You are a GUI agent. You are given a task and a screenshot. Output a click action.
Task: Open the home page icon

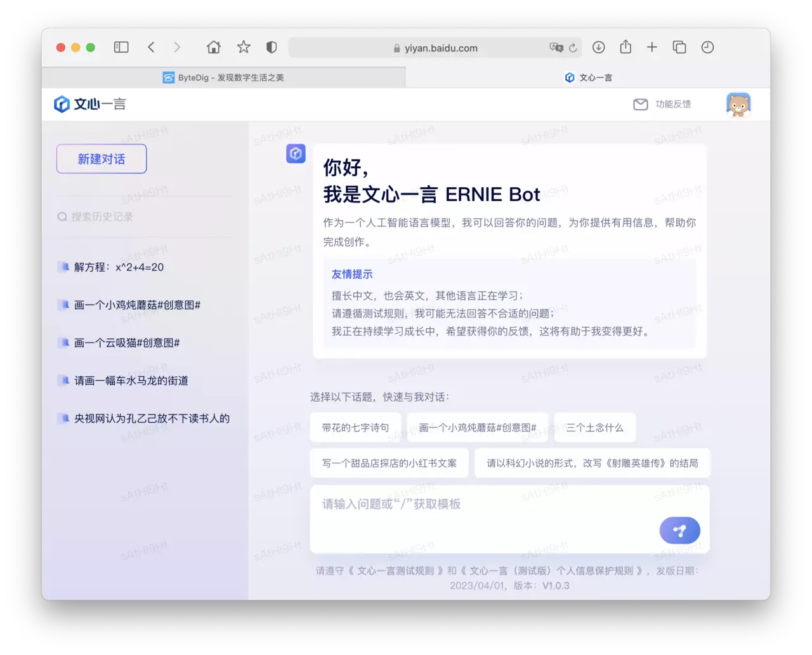click(214, 48)
